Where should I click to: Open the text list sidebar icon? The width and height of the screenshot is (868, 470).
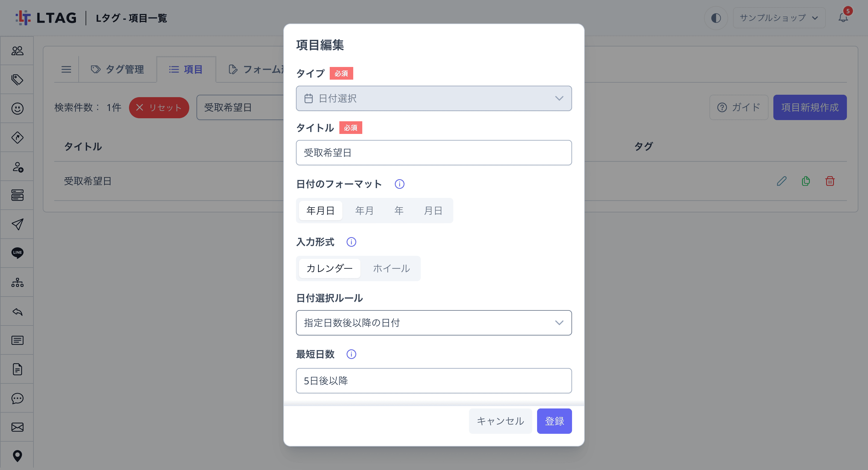tap(17, 340)
